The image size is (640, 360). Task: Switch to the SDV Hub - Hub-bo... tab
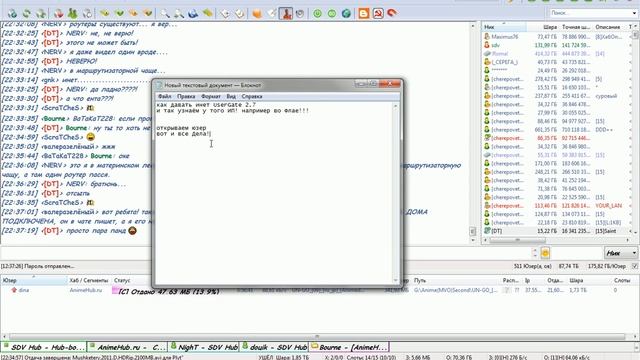click(43, 347)
